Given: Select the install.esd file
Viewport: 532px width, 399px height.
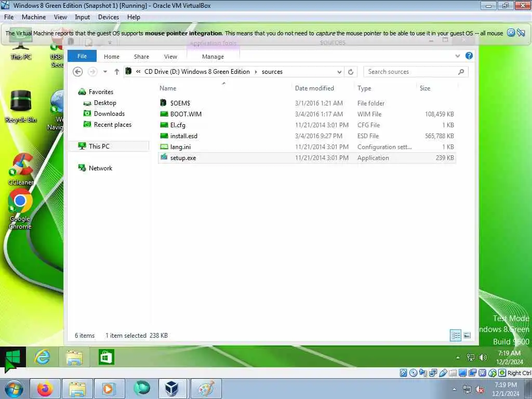Looking at the screenshot, I should (307, 136).
